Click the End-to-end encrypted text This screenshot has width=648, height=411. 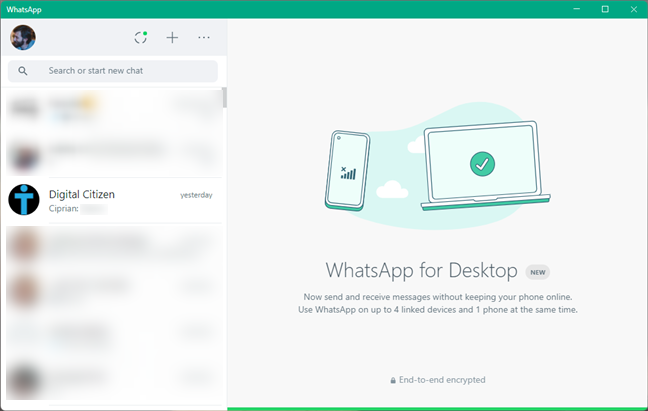coord(442,380)
